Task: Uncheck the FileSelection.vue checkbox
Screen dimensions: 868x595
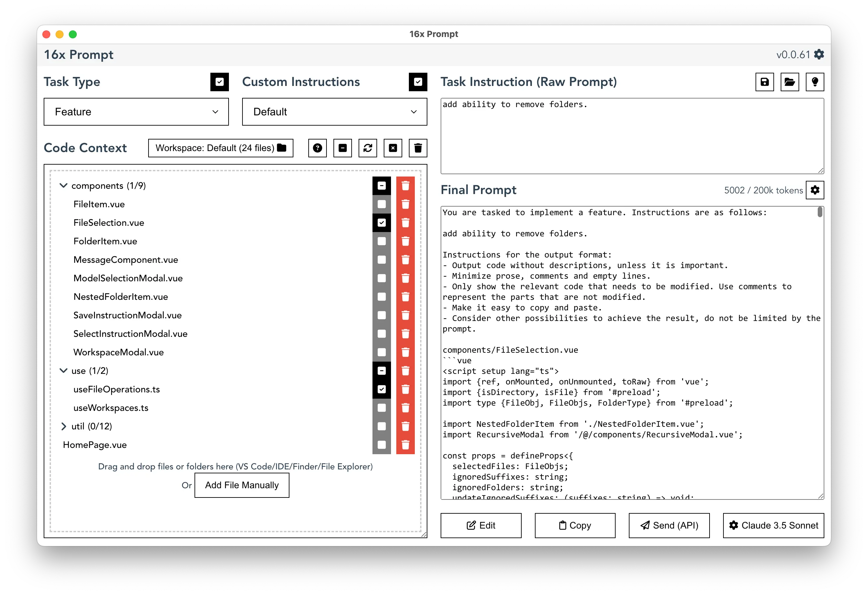Action: [381, 223]
